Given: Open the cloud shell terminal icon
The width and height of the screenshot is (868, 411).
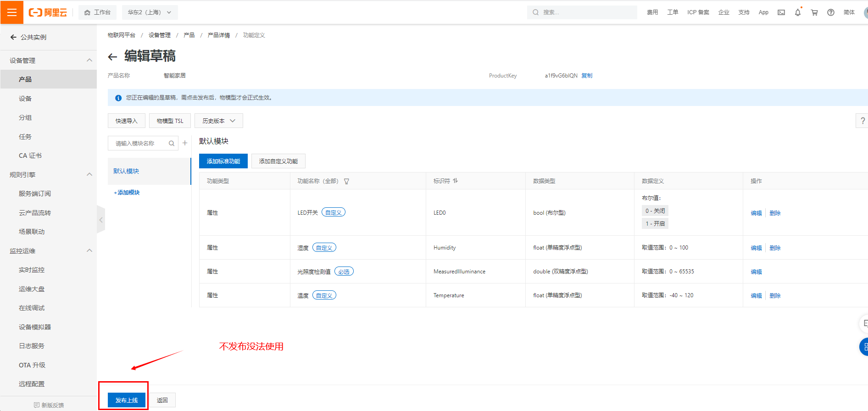Looking at the screenshot, I should (x=781, y=12).
